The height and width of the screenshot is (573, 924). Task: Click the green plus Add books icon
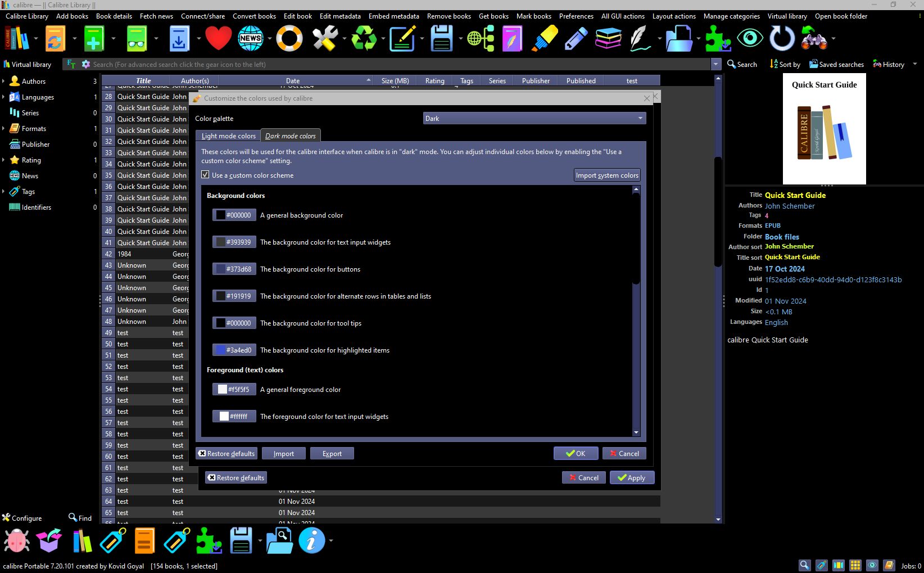pos(94,38)
